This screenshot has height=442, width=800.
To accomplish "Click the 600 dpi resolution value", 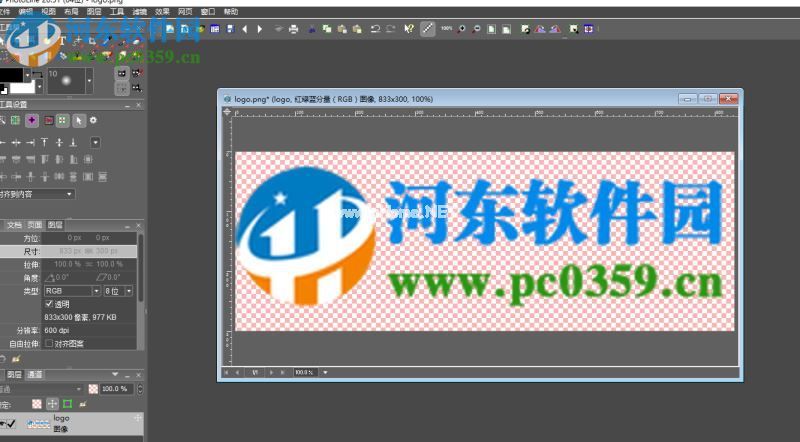I will click(x=57, y=330).
